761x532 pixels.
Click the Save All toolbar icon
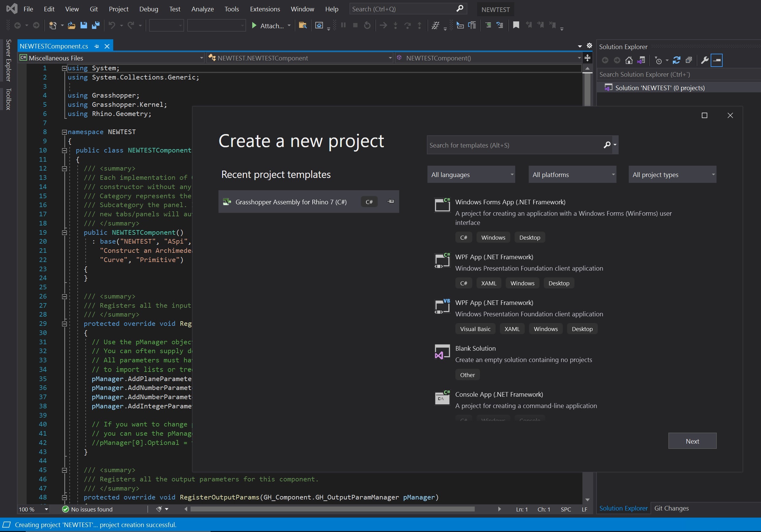coord(96,25)
